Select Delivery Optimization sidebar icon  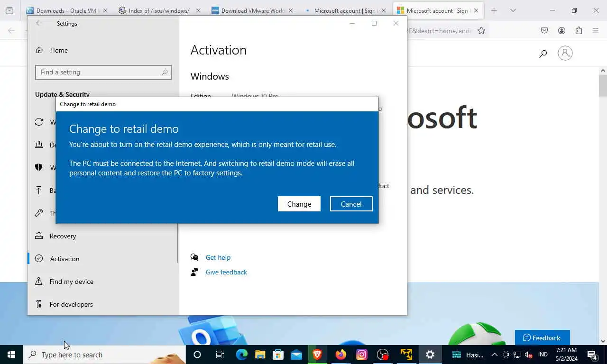click(x=39, y=145)
